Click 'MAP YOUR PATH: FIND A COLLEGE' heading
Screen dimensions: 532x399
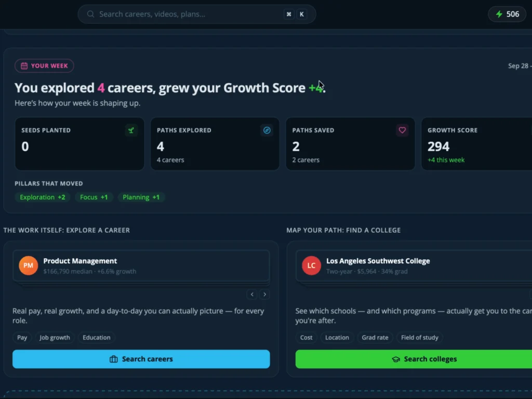[343, 230]
